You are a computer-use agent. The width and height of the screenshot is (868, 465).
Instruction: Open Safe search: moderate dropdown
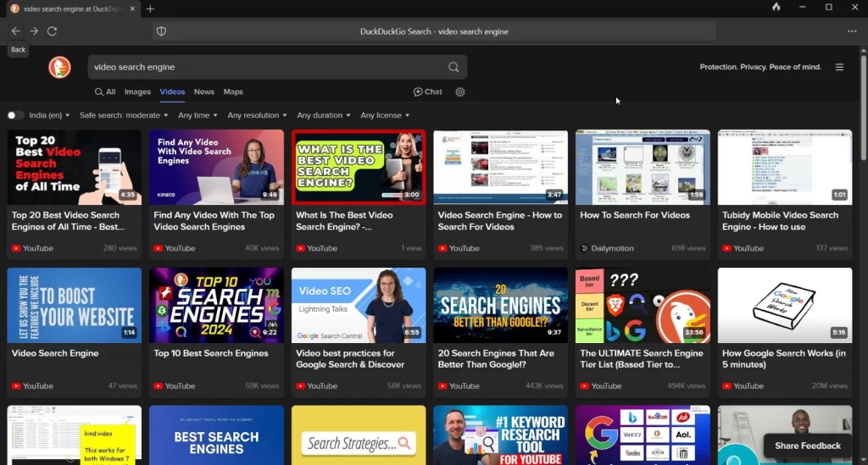[x=124, y=115]
